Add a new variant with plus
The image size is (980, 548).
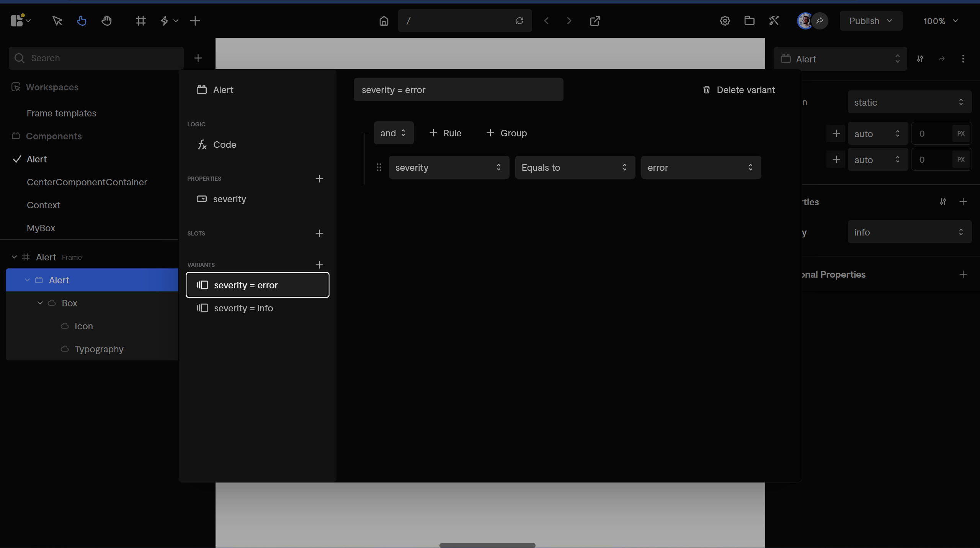tap(319, 265)
